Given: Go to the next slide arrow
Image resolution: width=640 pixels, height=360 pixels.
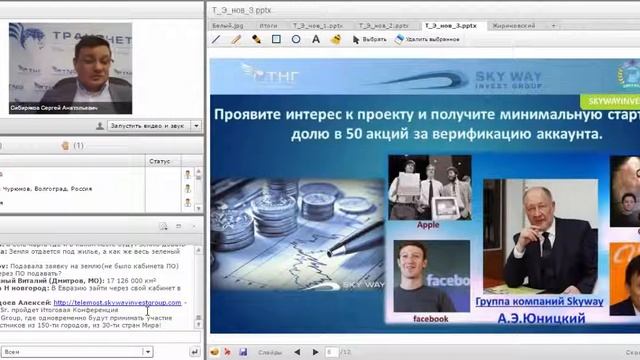Looking at the screenshot, I should tap(315, 352).
